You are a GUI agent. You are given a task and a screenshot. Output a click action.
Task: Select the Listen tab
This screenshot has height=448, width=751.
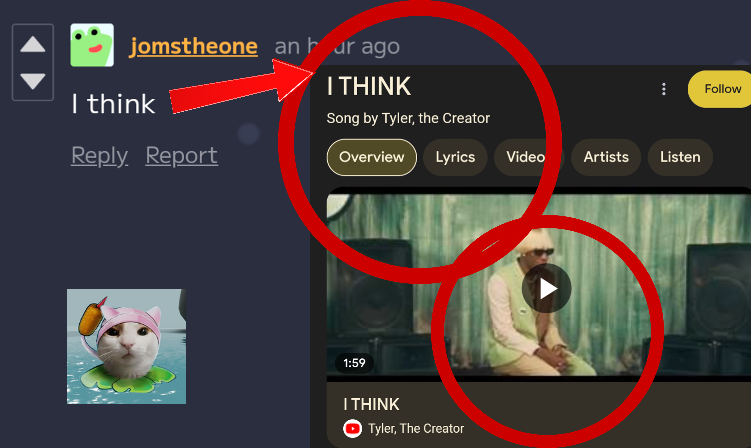pos(680,157)
